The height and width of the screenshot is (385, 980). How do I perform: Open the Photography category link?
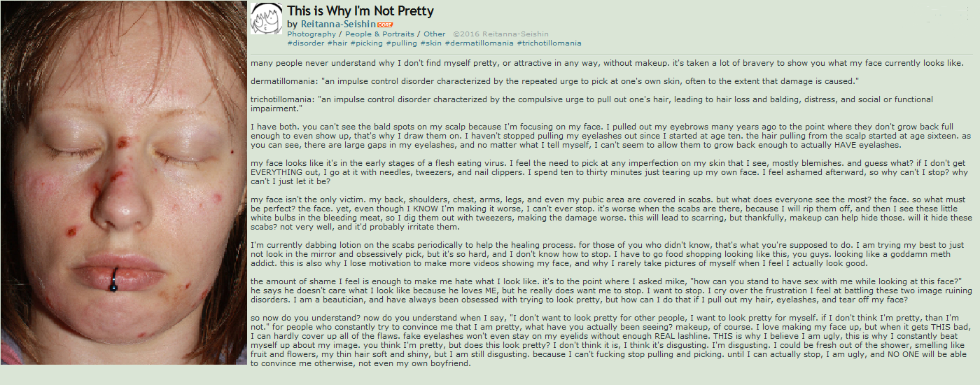[x=311, y=34]
